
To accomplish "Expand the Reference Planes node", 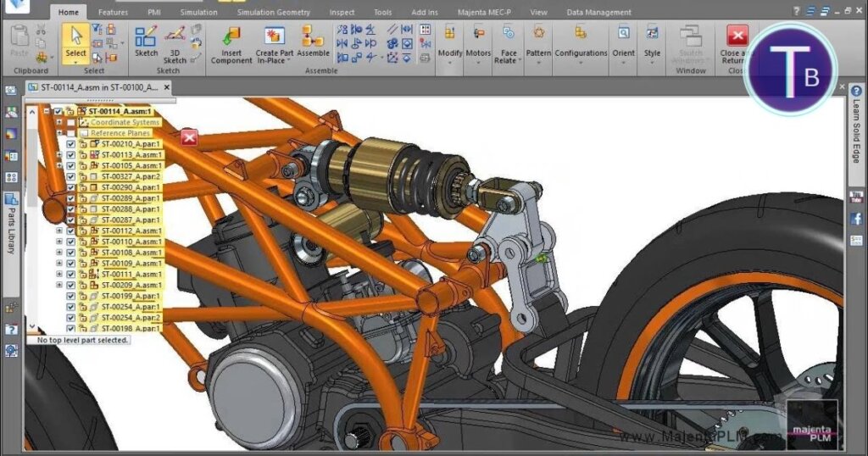I will tap(59, 133).
